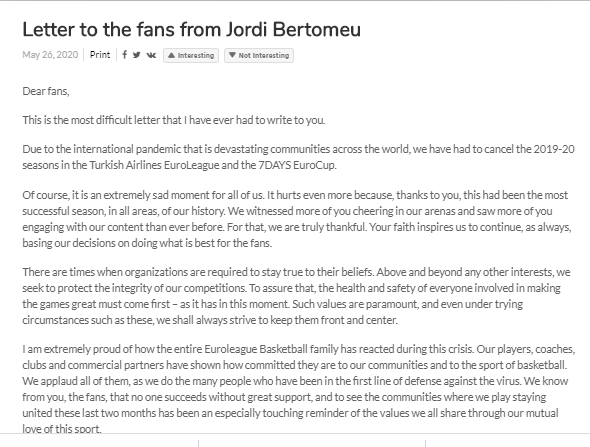
Task: Click the paragraph starting There are times
Action: 297,296
